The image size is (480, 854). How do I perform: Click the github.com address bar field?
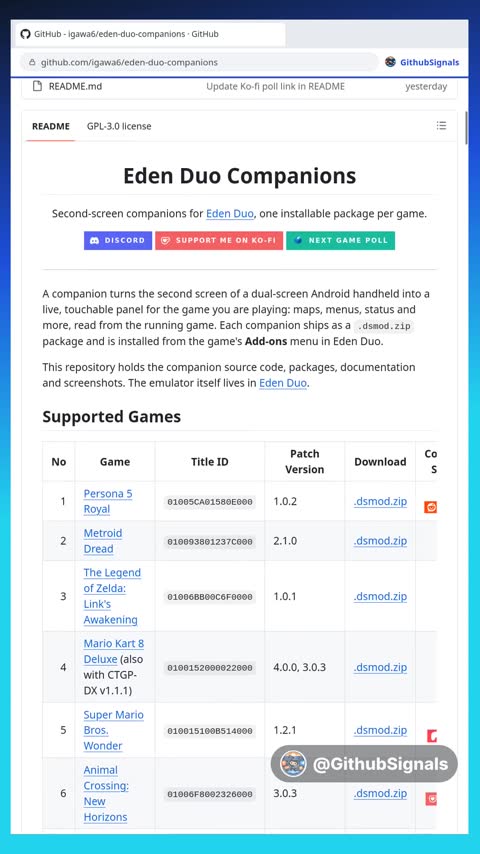pyautogui.click(x=199, y=63)
